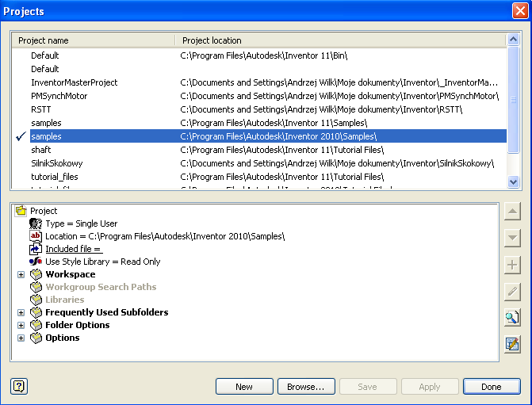Click the magnifier find-files icon button
This screenshot has width=532, height=405.
pyautogui.click(x=512, y=318)
